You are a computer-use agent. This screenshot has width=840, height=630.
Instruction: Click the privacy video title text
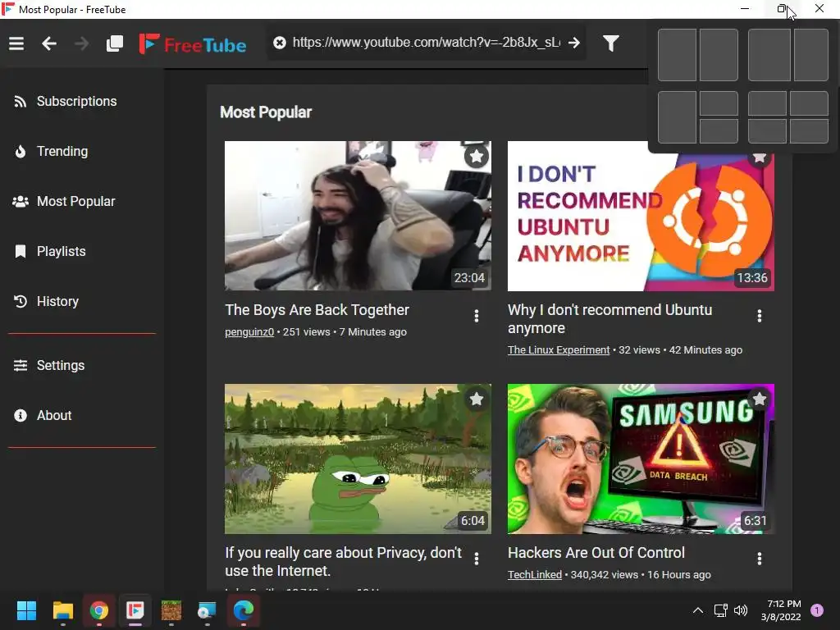344,561
